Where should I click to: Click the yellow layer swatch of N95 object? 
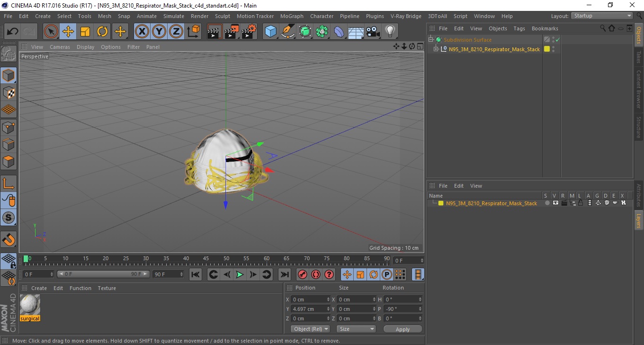coord(547,49)
